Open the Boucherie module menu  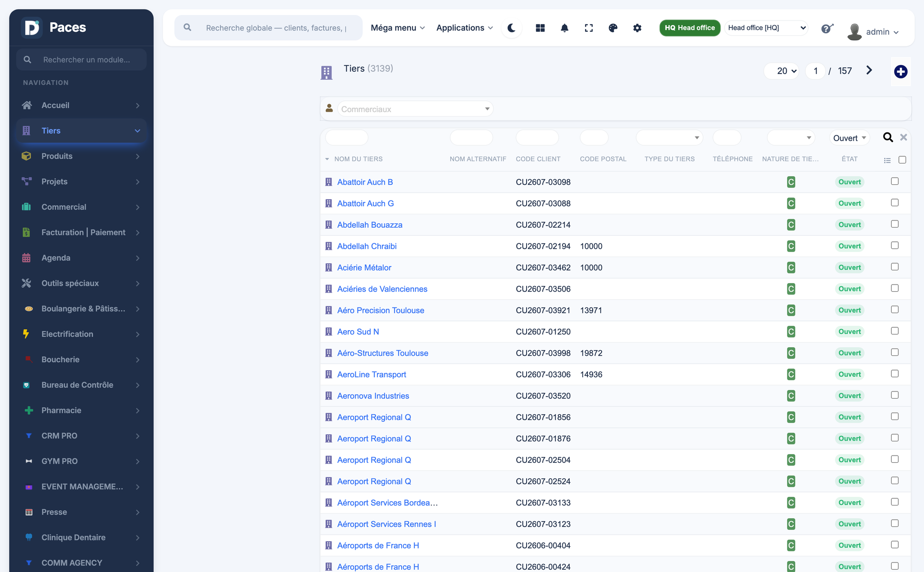point(81,360)
